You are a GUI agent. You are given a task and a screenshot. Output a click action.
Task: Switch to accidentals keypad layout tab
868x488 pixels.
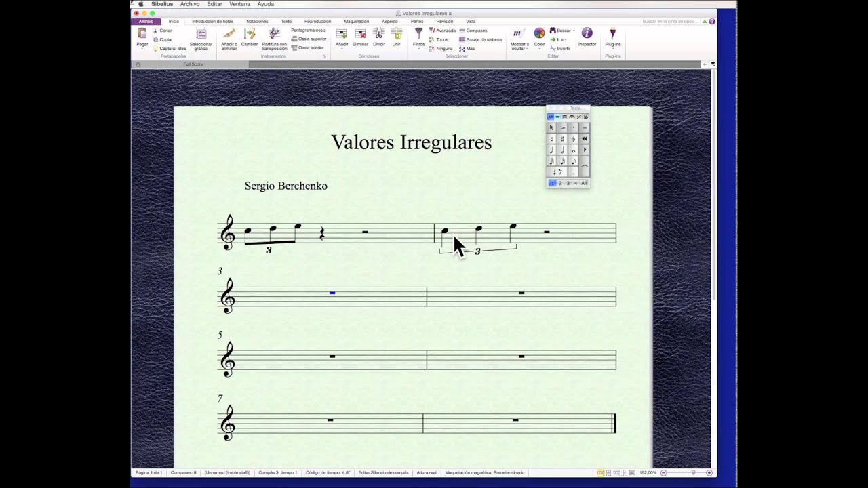(585, 117)
